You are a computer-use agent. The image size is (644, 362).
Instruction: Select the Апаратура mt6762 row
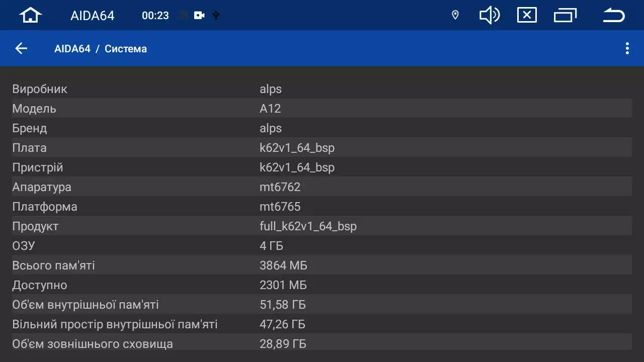point(322,187)
